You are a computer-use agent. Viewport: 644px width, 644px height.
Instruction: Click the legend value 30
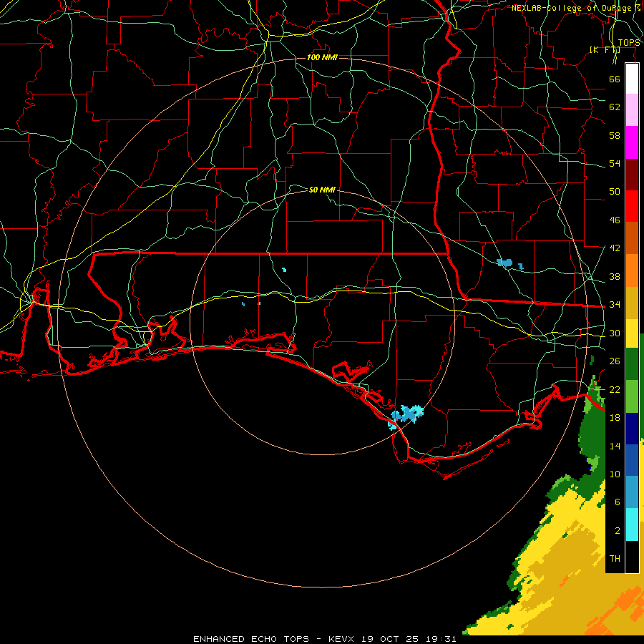coord(615,333)
